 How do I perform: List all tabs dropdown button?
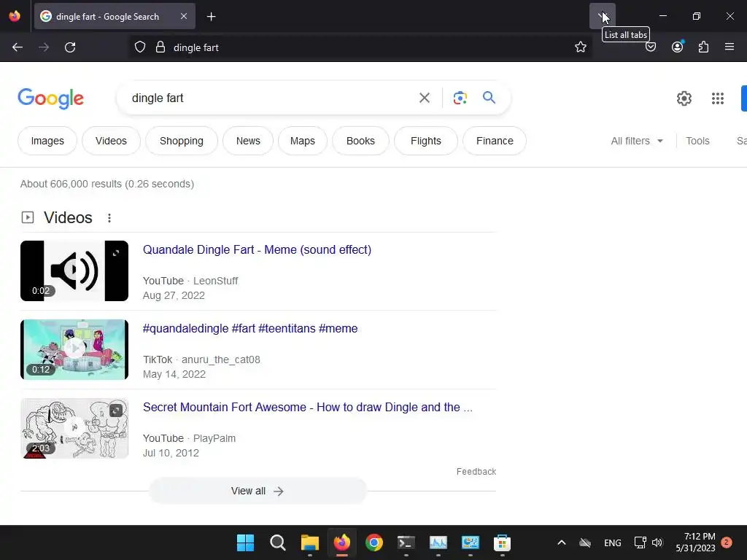point(602,16)
